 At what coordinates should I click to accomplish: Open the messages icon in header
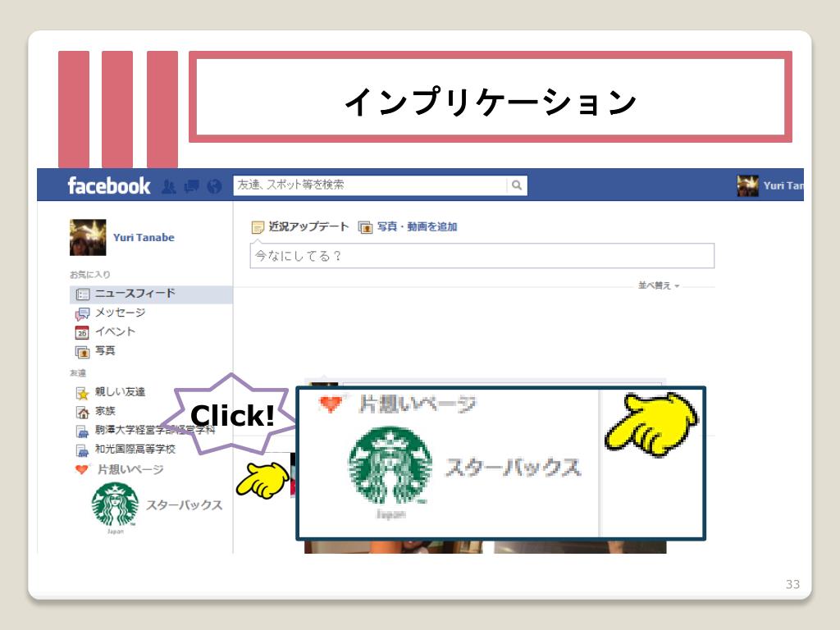pos(191,186)
